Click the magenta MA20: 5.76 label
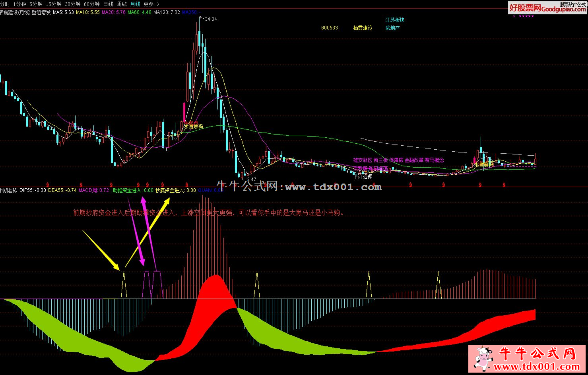588x375 pixels. 114,12
